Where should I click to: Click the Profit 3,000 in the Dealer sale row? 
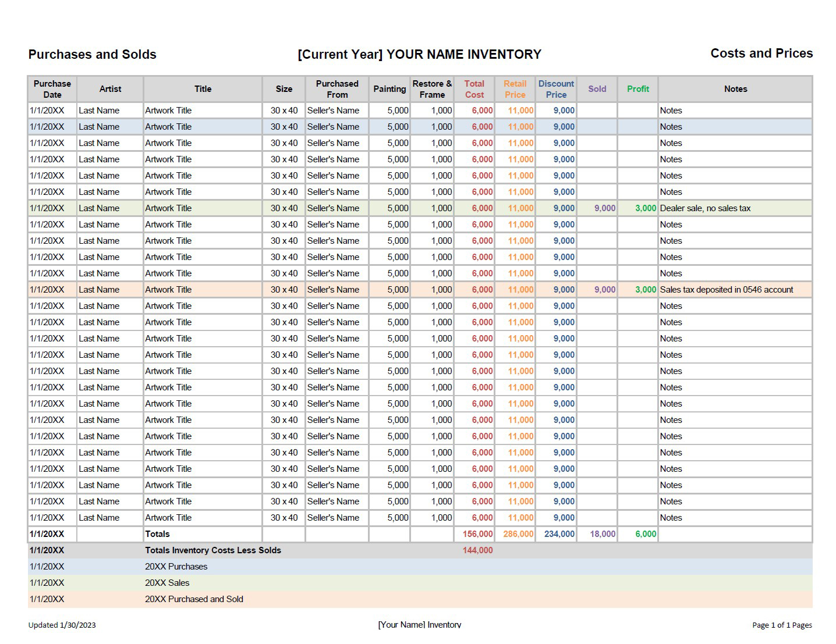pyautogui.click(x=646, y=208)
